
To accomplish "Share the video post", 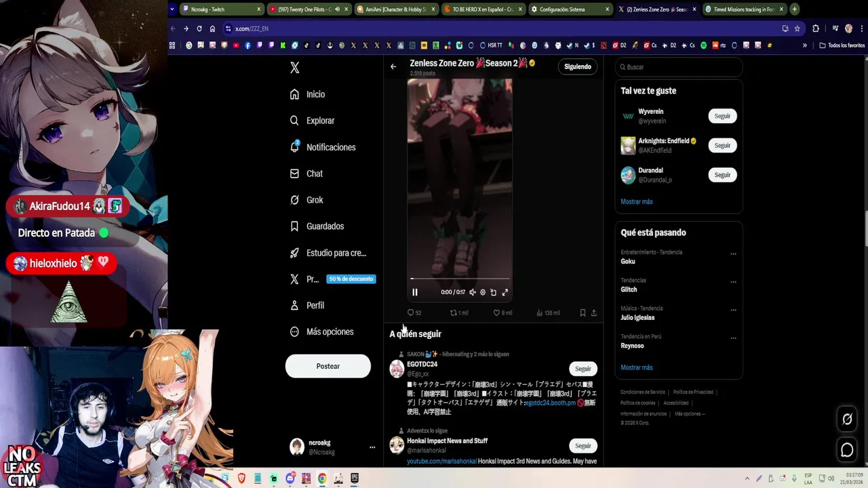I will coord(594,312).
